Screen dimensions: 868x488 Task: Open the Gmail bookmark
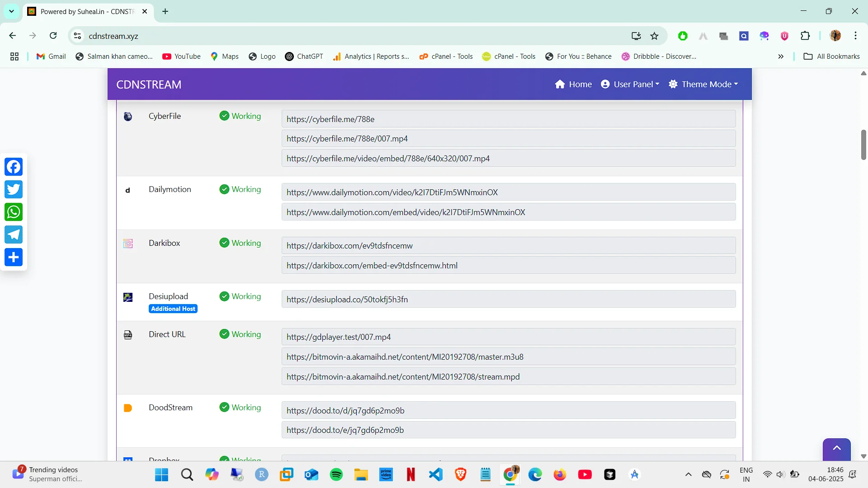click(x=51, y=56)
